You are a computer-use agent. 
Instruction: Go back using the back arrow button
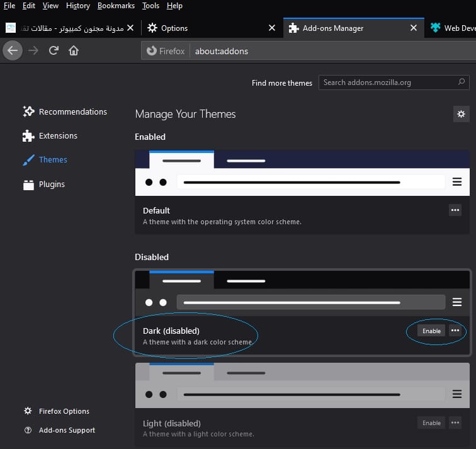pyautogui.click(x=13, y=50)
